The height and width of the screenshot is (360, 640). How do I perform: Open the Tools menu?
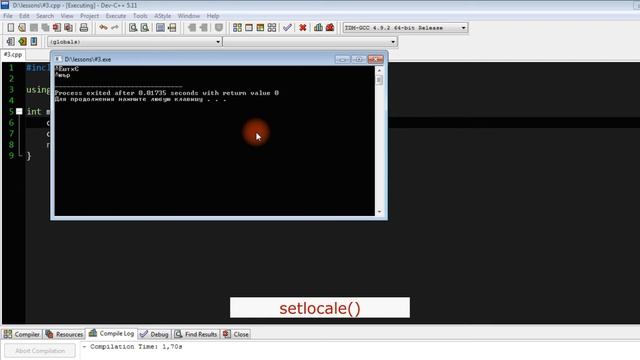point(140,16)
